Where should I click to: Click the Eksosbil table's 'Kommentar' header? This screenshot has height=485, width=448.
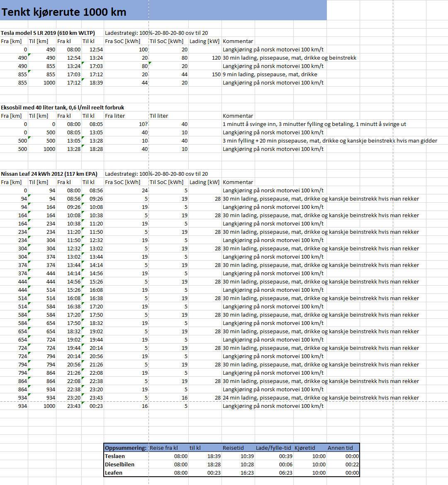click(238, 116)
